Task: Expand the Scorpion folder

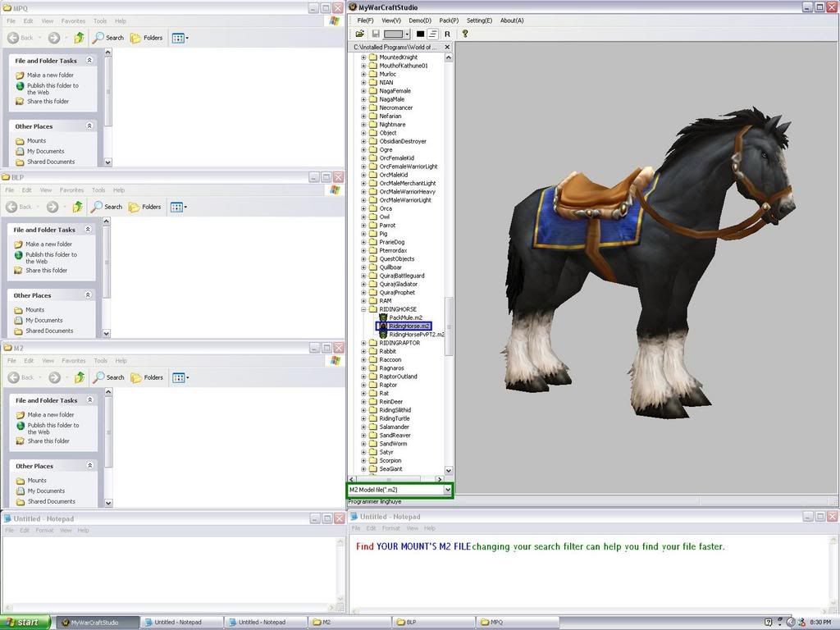Action: point(363,460)
